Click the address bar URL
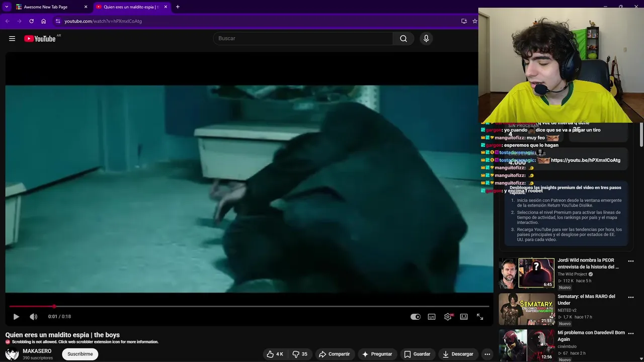 (103, 21)
